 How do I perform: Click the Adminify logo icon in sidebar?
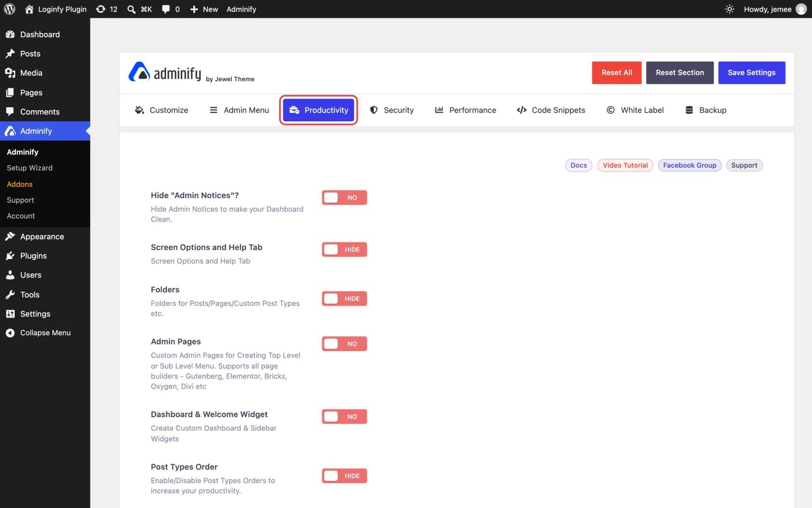[10, 131]
